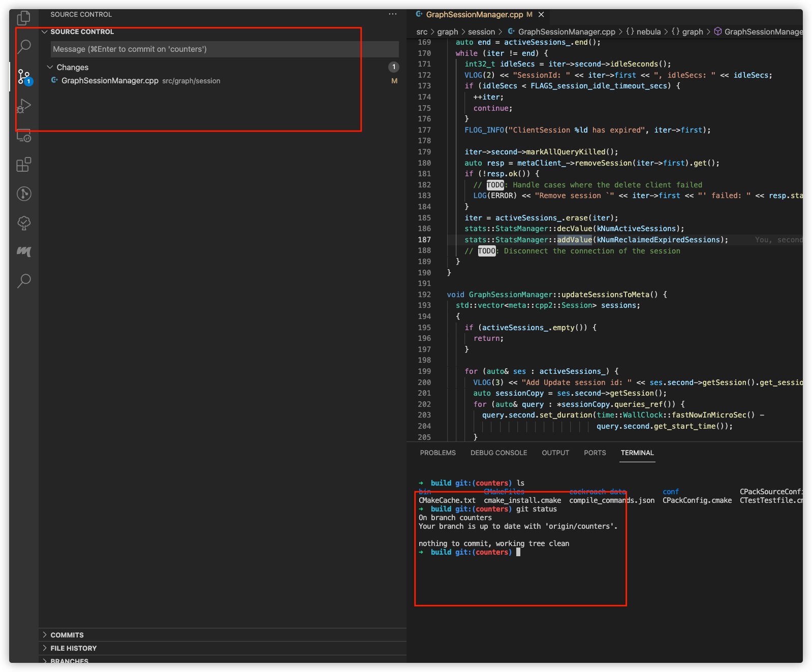This screenshot has width=812, height=672.
Task: Click 'nothing to commit, working tree clean' text
Action: [494, 543]
